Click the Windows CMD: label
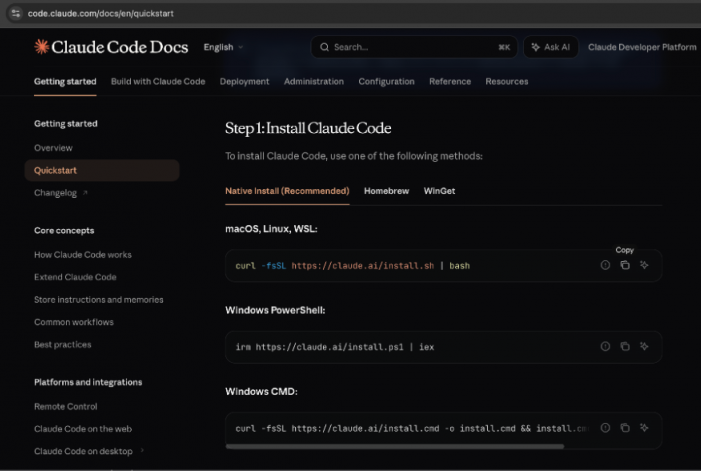 tap(261, 391)
